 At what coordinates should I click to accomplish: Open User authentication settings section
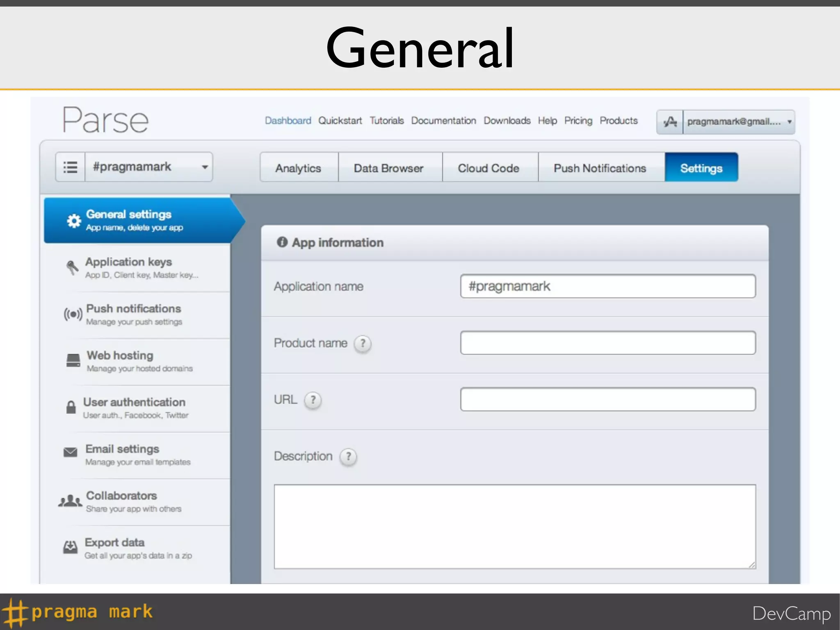point(137,408)
